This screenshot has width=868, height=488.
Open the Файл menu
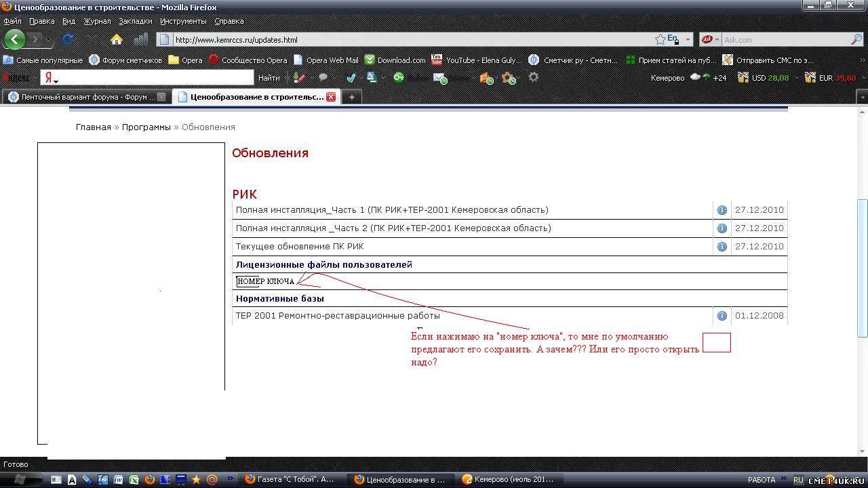click(x=12, y=21)
